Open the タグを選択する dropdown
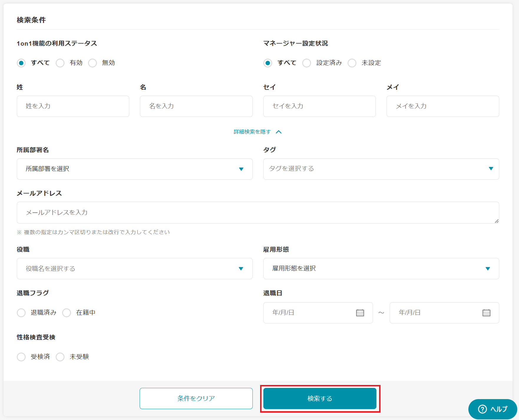Screen dimensions: 519x420 coord(381,169)
